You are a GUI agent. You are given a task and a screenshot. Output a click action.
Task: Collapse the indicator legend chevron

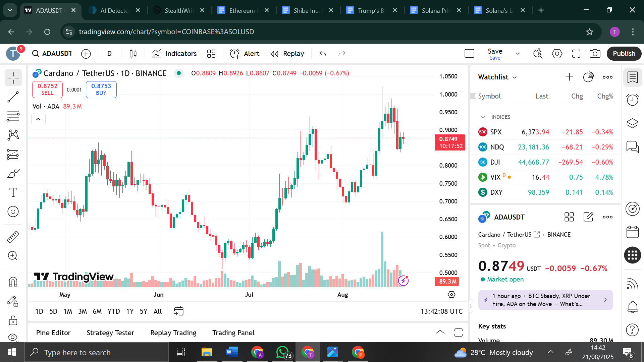tap(38, 119)
